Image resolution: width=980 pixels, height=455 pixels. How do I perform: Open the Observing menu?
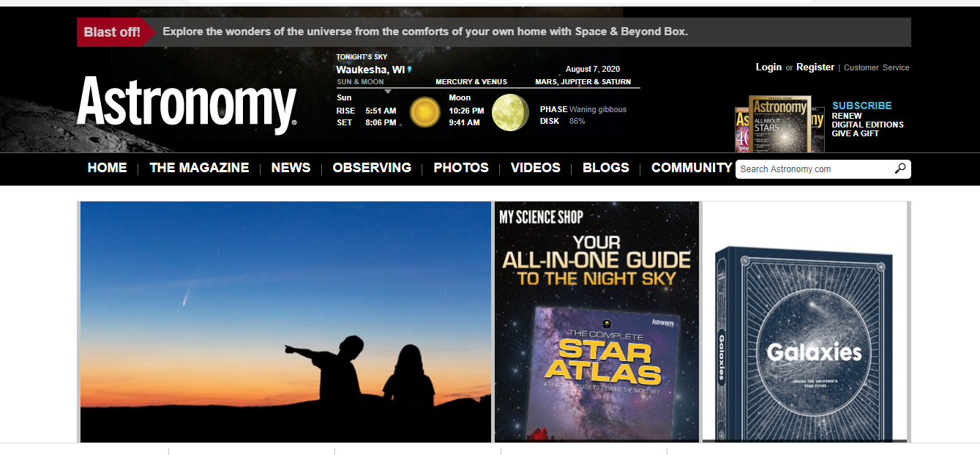[x=372, y=168]
